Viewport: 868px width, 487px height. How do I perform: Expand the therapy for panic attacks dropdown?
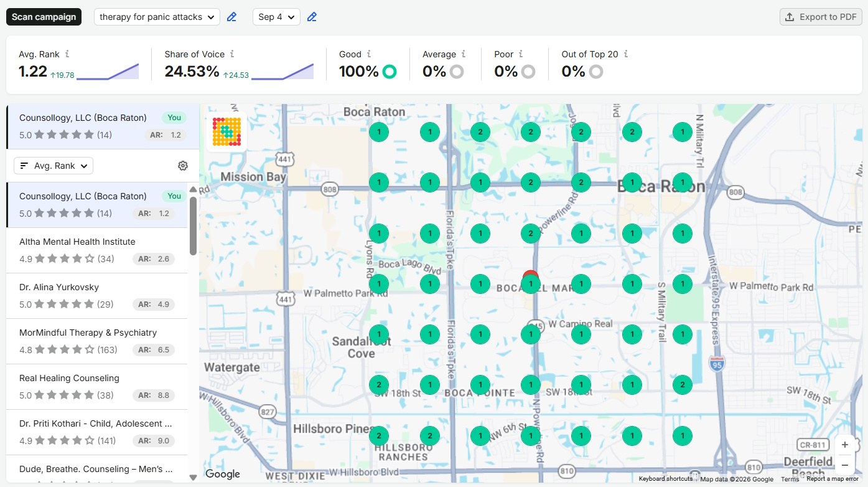(157, 17)
